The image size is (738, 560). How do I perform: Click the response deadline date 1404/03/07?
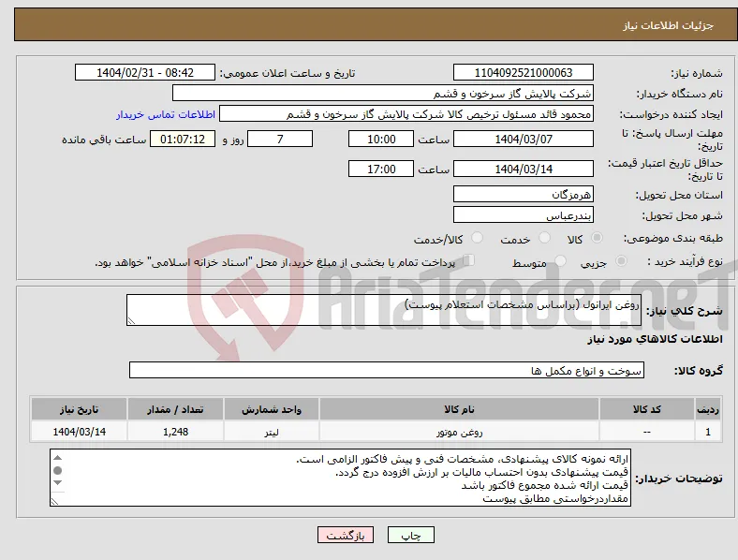point(523,139)
